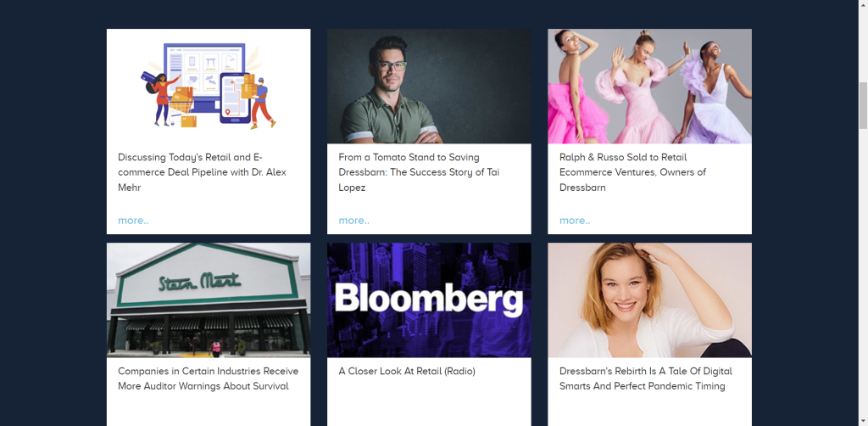This screenshot has height=426, width=868.
Task: Click the scrollbar down arrow
Action: [863, 421]
